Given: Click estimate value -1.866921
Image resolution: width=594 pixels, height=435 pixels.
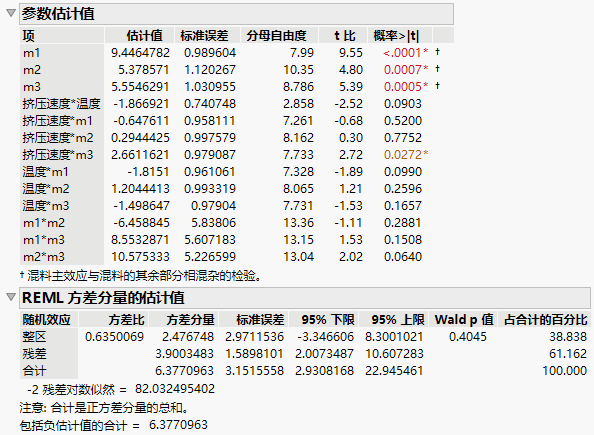Looking at the screenshot, I should [141, 104].
